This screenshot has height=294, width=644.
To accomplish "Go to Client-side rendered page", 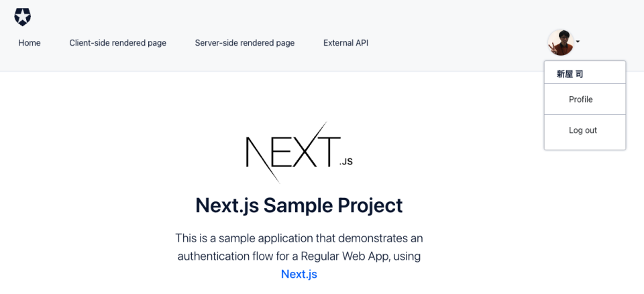I will [x=117, y=43].
